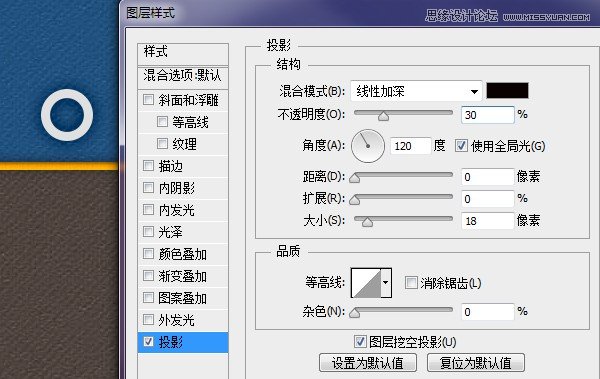Select the 样式 list header
Screen dimensions: 600x379
click(183, 53)
